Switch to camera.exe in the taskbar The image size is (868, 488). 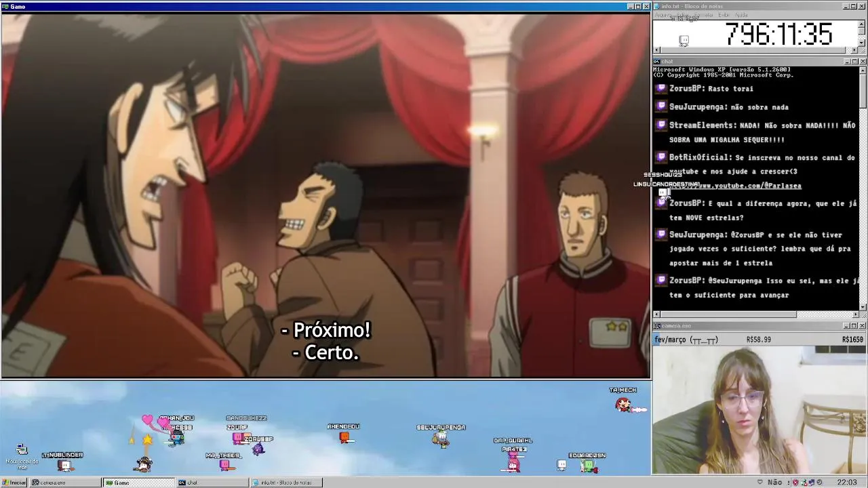[65, 483]
